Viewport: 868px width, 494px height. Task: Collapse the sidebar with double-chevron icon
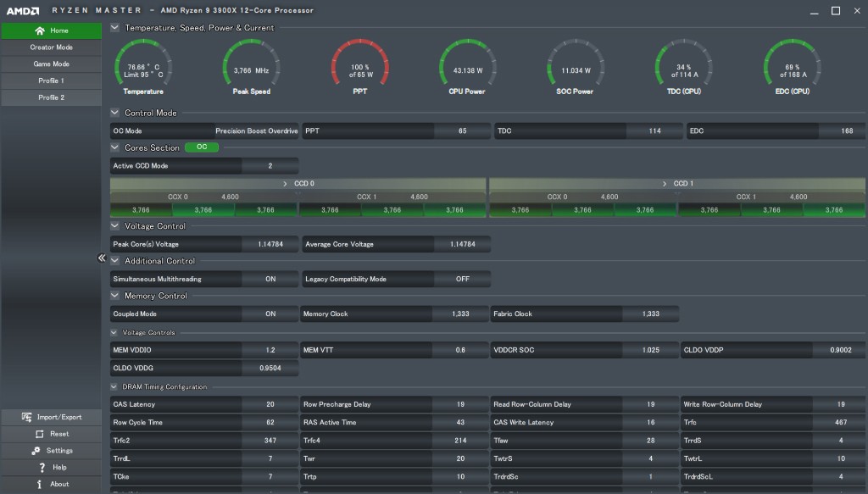101,258
